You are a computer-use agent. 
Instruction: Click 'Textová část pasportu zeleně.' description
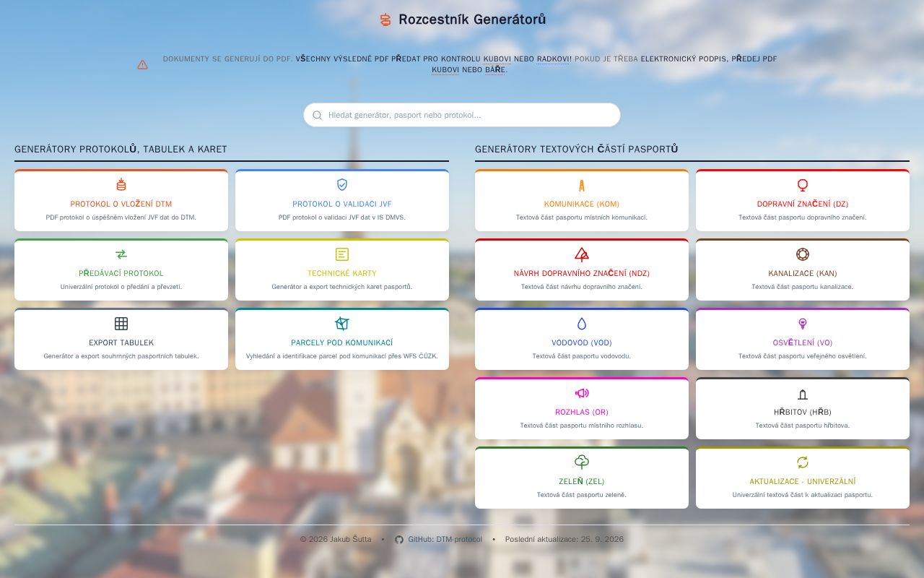click(x=582, y=495)
